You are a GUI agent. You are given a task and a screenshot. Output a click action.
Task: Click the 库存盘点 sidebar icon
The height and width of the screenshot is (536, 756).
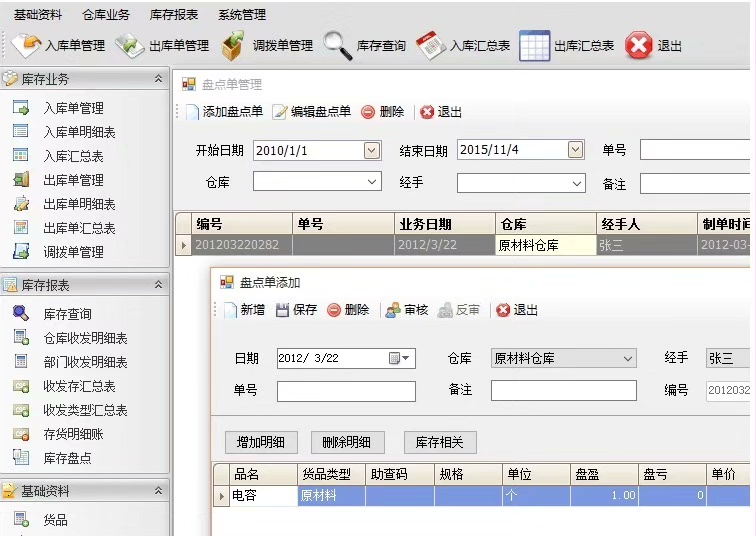(x=21, y=457)
